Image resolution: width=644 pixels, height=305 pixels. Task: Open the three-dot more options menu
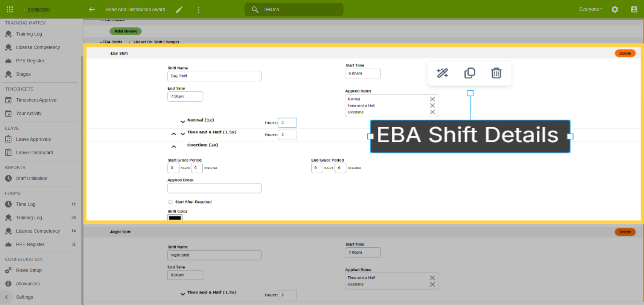coord(199,10)
